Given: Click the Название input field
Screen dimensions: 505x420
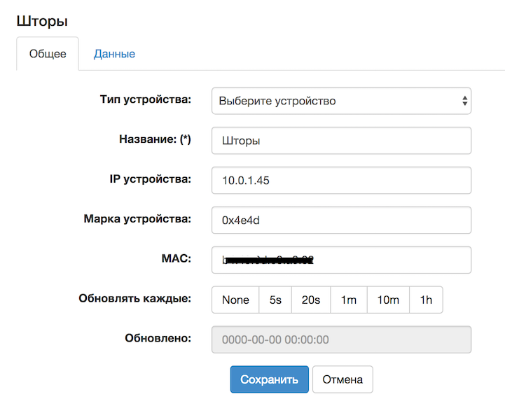Looking at the screenshot, I should pos(341,141).
